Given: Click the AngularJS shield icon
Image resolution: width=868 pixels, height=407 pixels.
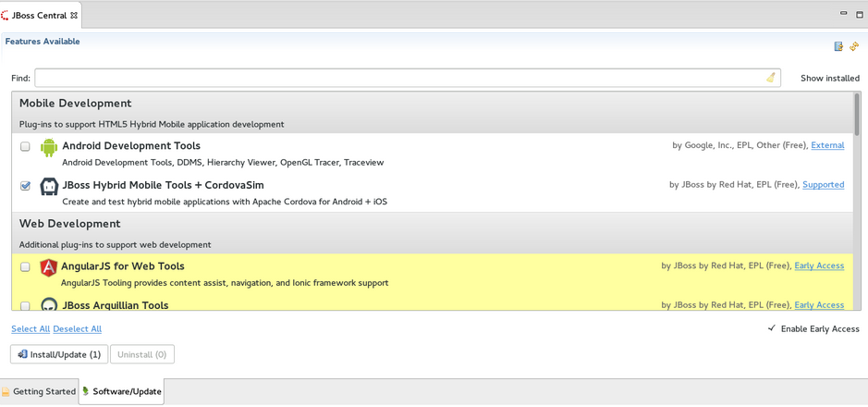Looking at the screenshot, I should pyautogui.click(x=49, y=267).
